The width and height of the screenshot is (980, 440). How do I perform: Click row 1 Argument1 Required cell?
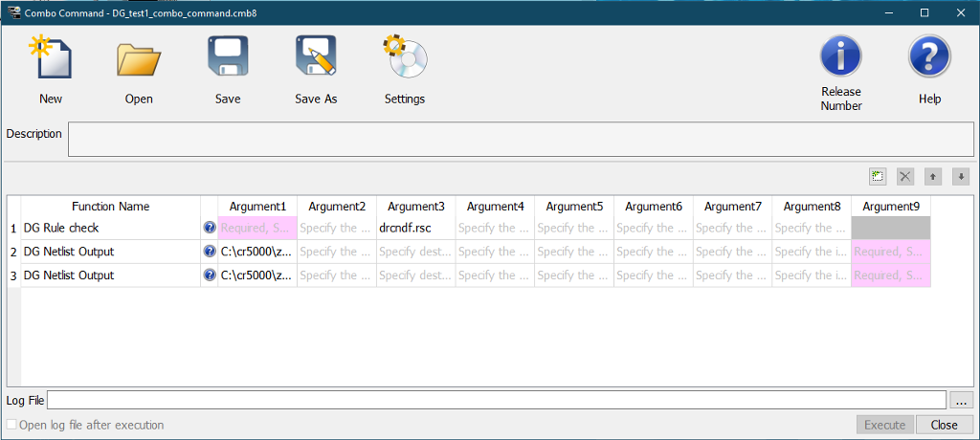(257, 228)
